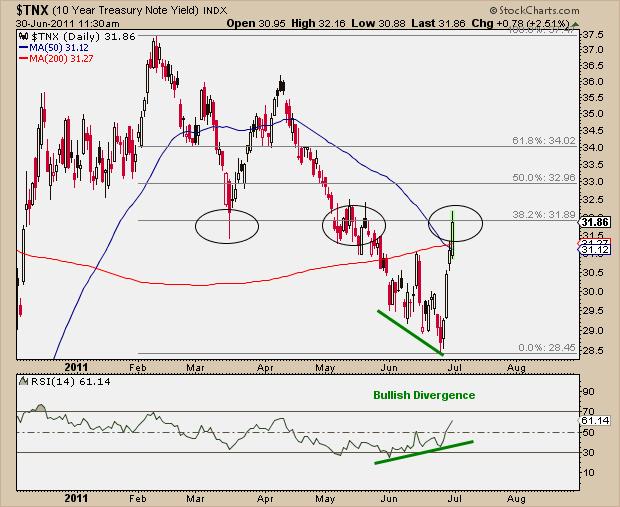This screenshot has width=620, height=507.
Task: Click the green up-arrow after Chg value
Action: (575, 23)
